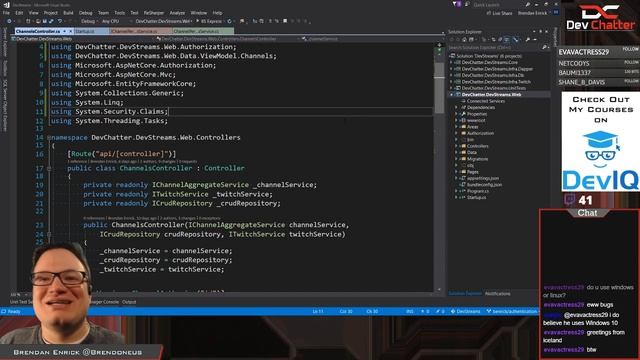Select the bundleconfig.json file
The height and width of the screenshot is (360, 640).
484,184
